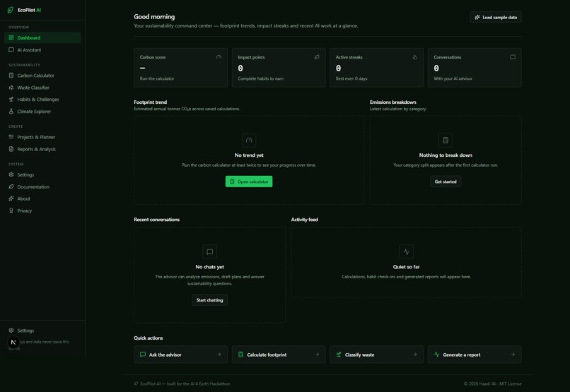Click the 'Complete habits to earn' text
This screenshot has width=570, height=392.
(261, 79)
